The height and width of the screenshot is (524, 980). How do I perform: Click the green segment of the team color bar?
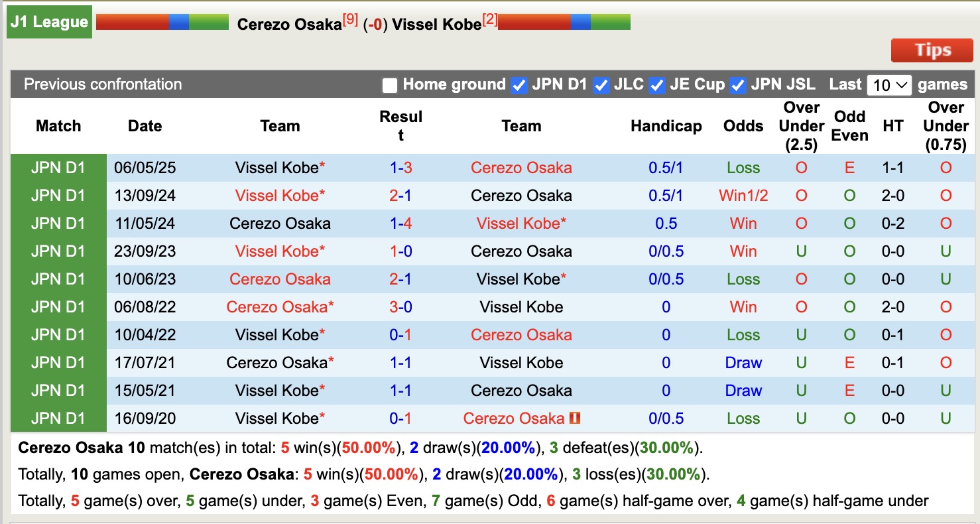click(x=209, y=22)
